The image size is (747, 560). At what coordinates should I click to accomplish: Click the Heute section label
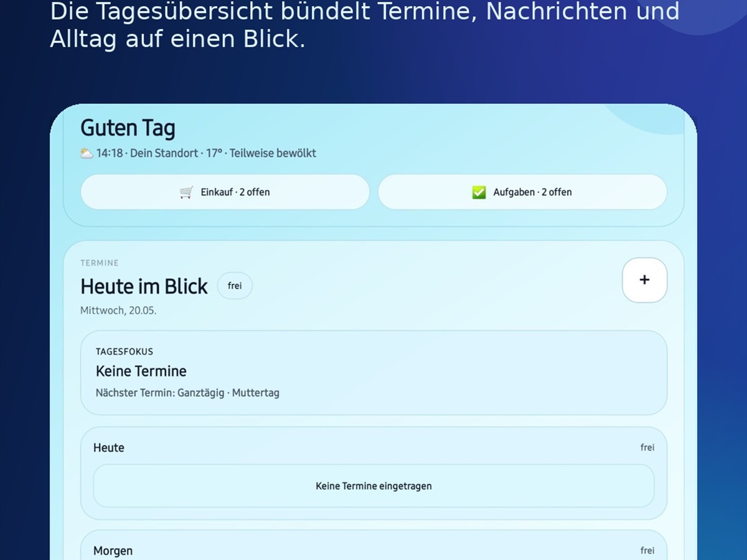click(x=109, y=448)
